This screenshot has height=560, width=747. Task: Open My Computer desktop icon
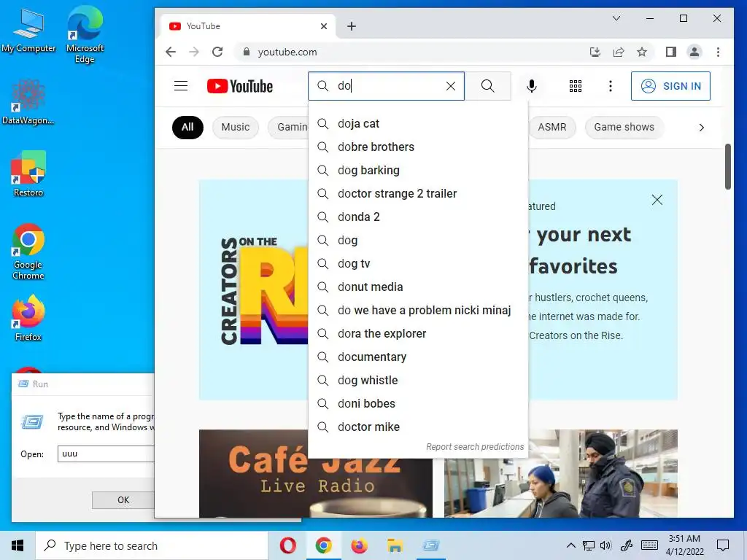(28, 31)
